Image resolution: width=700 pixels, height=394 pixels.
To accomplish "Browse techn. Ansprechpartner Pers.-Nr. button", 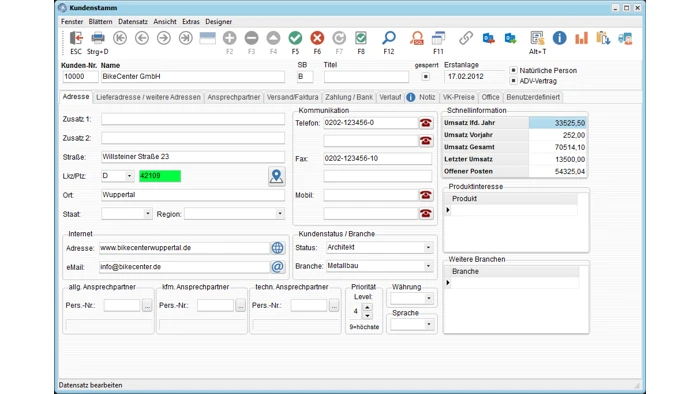I will [x=333, y=306].
